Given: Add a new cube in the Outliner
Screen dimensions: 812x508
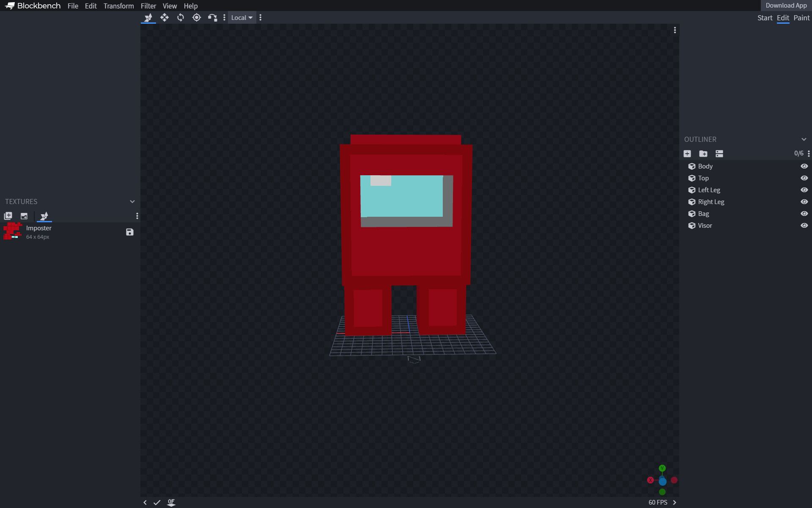Looking at the screenshot, I should [x=687, y=154].
